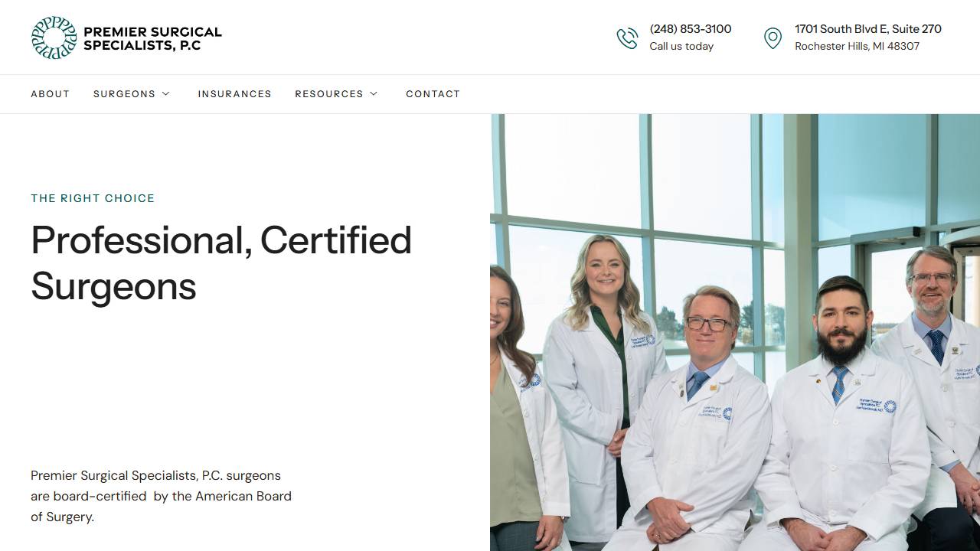Click 'THE RIGHT CHOICE' tagline text

coord(93,198)
